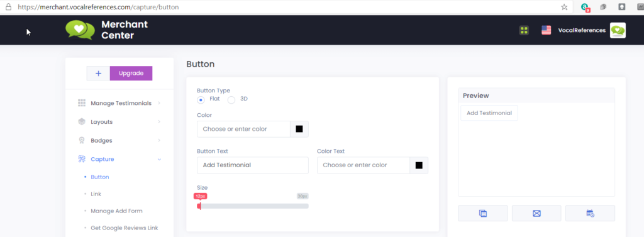Click the VocalReferences heart logo in header
The height and width of the screenshot is (237, 644).
tap(80, 30)
